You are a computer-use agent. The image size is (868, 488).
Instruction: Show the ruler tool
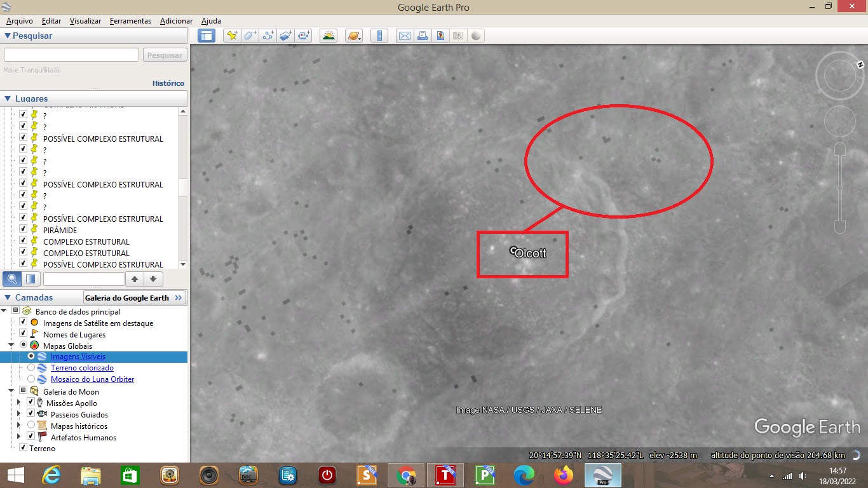pyautogui.click(x=379, y=36)
